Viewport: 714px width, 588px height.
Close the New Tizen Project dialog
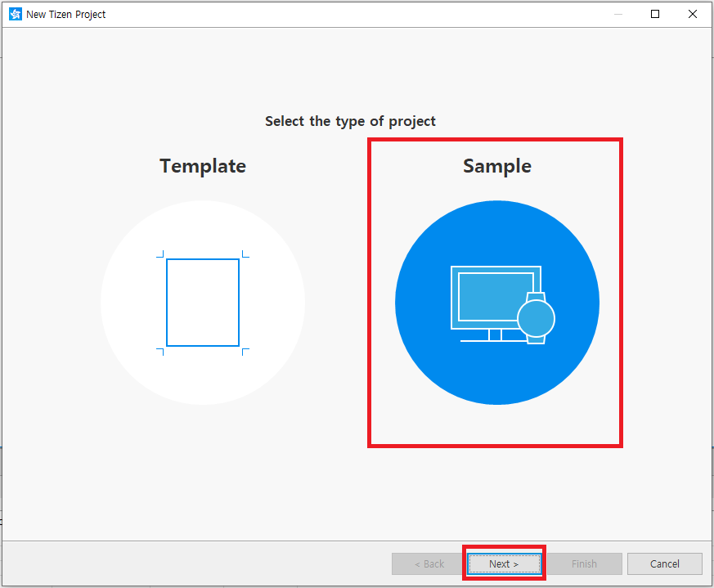click(x=693, y=14)
